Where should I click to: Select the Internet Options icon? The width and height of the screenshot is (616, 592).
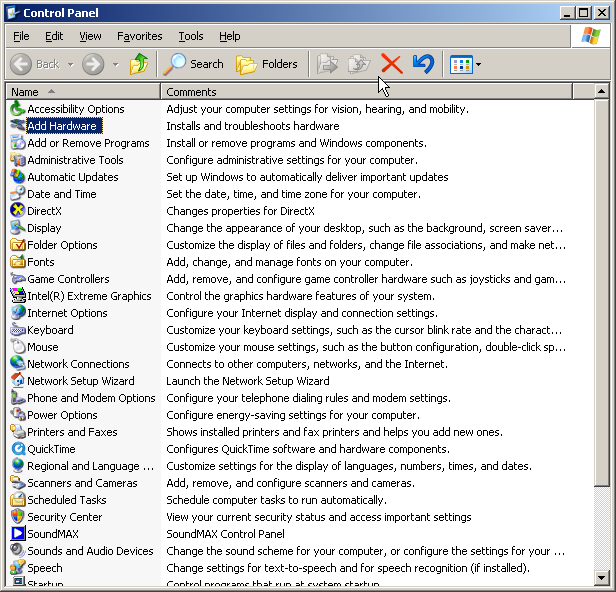17,313
